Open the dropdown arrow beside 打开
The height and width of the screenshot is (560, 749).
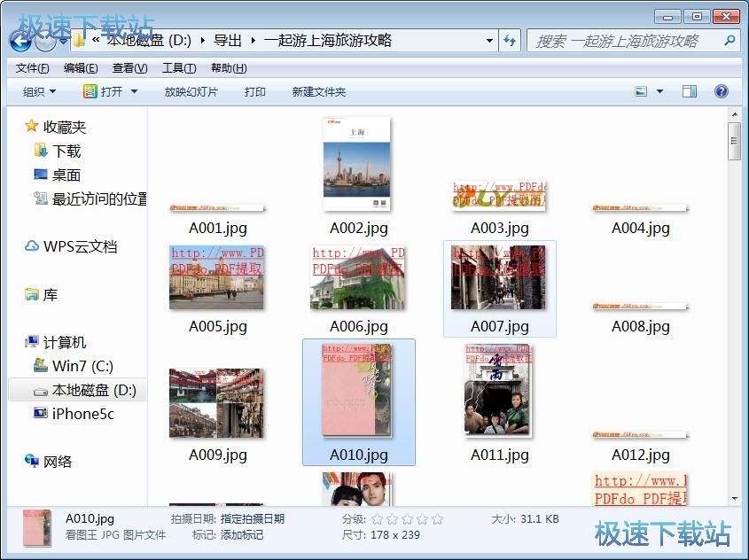tap(134, 91)
